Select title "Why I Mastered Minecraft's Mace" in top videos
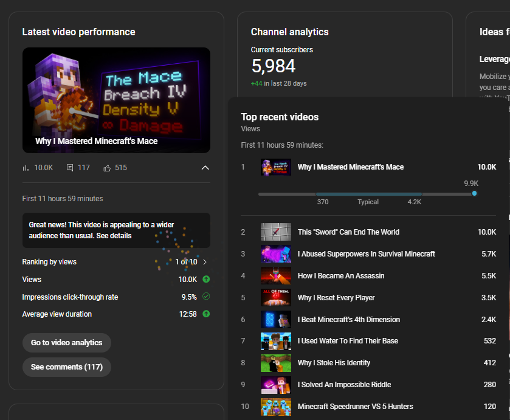Screen dimensions: 510x420 [351, 167]
